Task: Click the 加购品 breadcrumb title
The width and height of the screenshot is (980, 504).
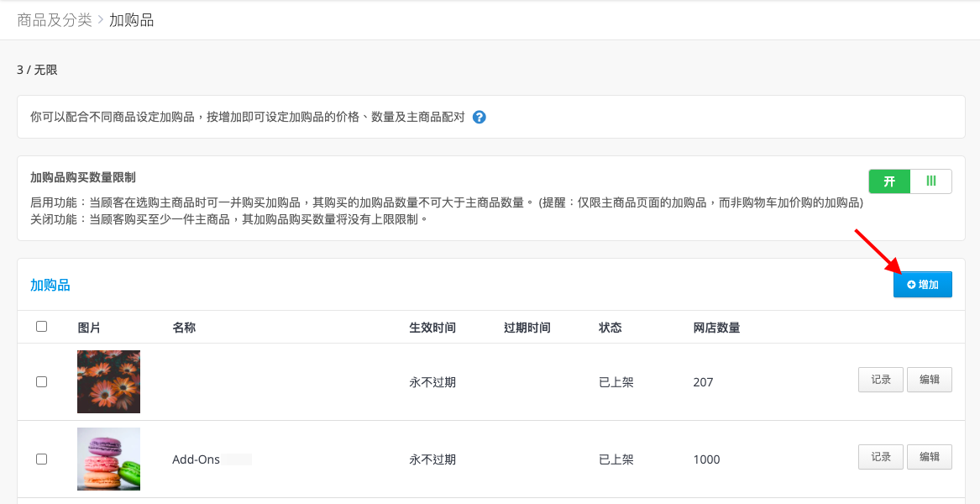Action: point(131,20)
